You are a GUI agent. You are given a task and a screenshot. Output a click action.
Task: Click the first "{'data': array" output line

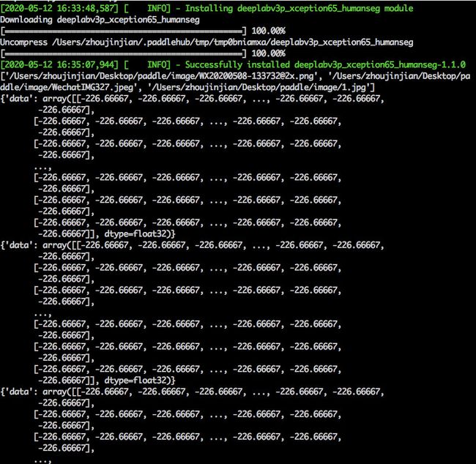click(193, 99)
